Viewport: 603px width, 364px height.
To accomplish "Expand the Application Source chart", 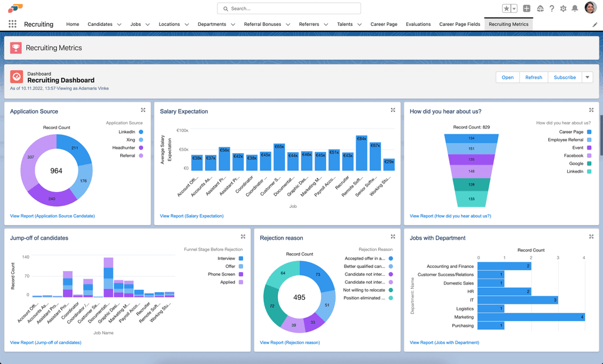I will pos(143,110).
